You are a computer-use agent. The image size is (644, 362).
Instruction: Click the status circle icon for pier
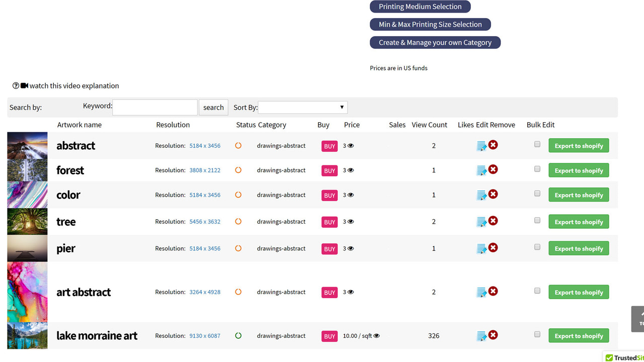tap(238, 248)
